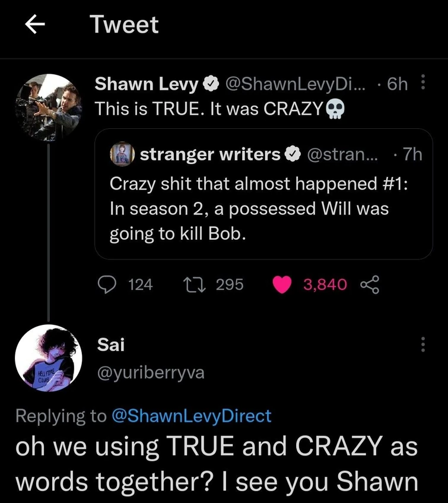
Task: Open the @yuriberryva handle
Action: tap(150, 372)
